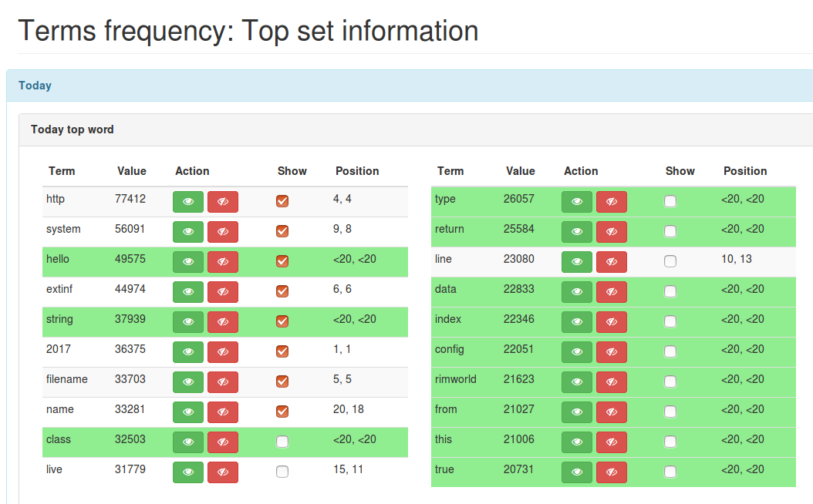
Task: Click red eye-slash button for extinf term
Action: 223,292
